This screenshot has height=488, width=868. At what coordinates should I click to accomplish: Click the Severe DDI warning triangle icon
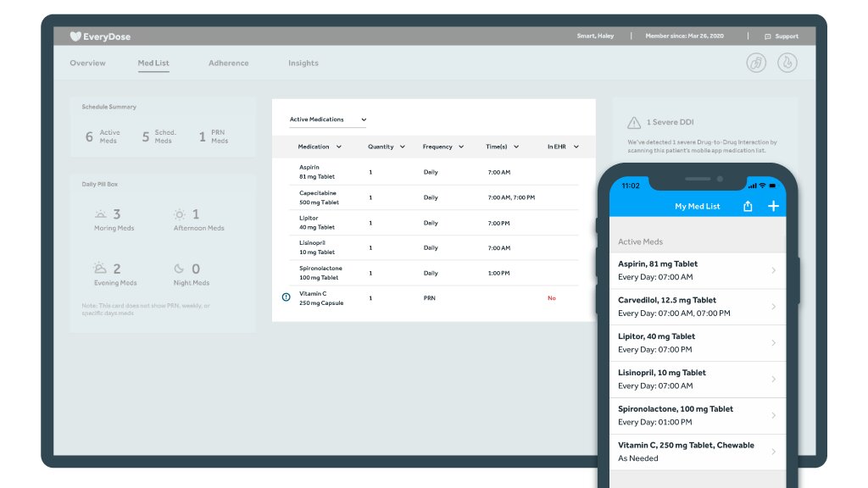(x=634, y=122)
